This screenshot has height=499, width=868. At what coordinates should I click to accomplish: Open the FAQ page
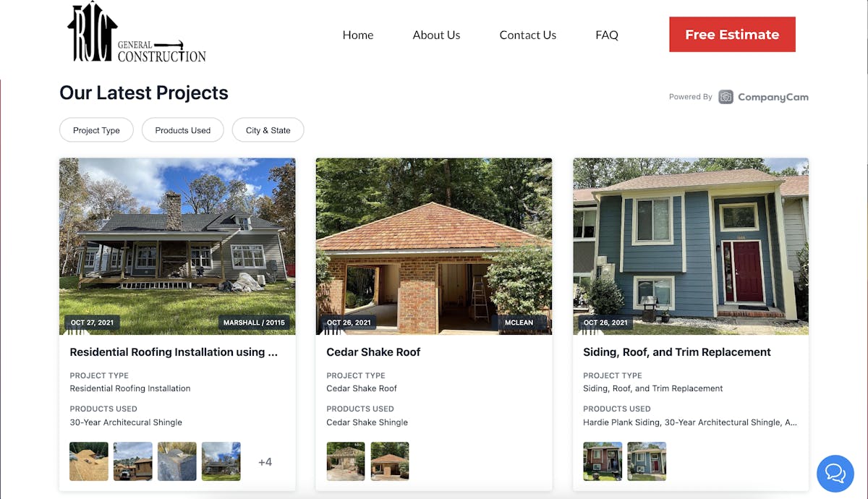click(607, 35)
